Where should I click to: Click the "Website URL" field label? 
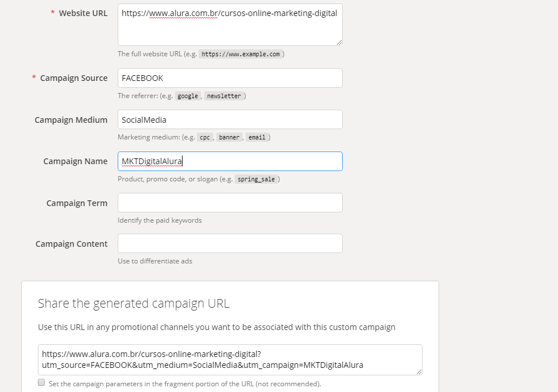[83, 13]
